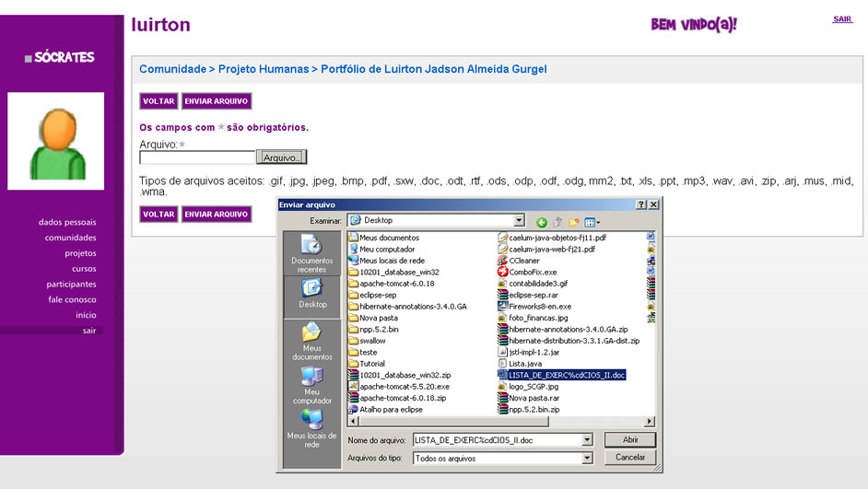Expand the Nome do arquivo dropdown arrow

587,440
